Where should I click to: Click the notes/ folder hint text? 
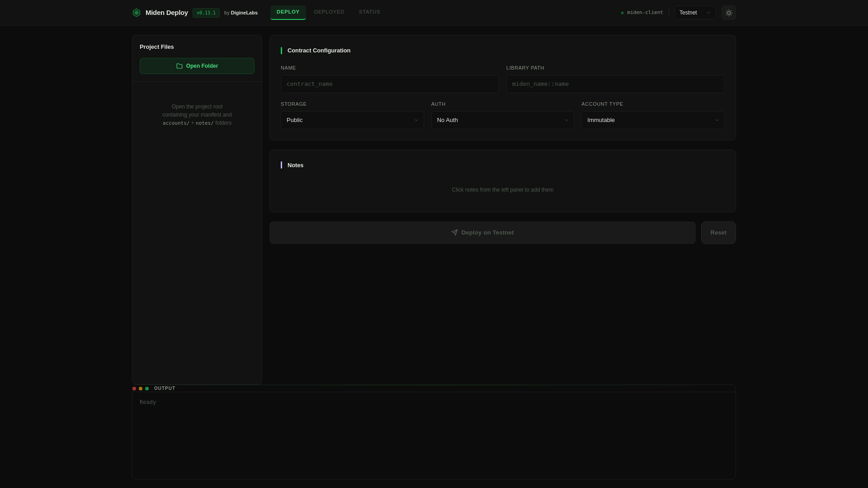tap(204, 123)
